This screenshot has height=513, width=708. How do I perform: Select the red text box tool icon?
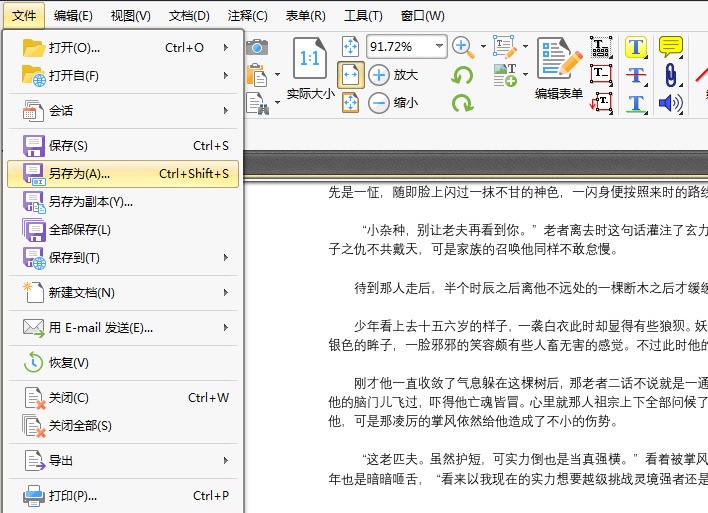tap(601, 75)
